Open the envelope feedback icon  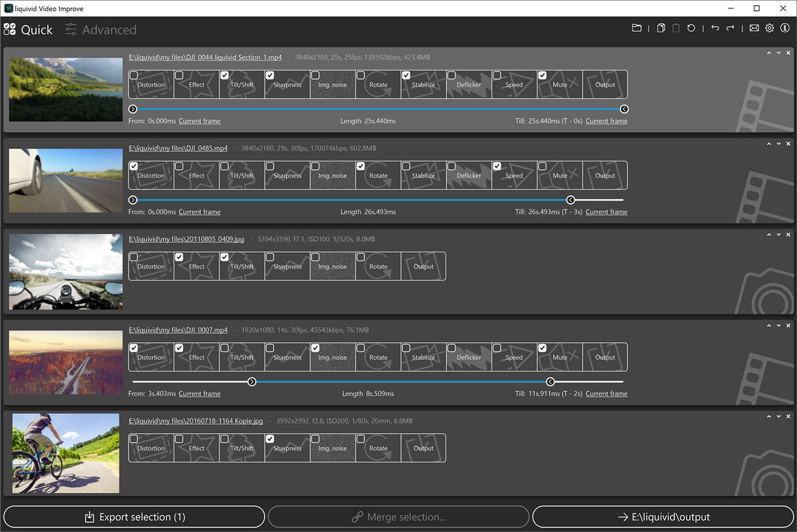[754, 28]
